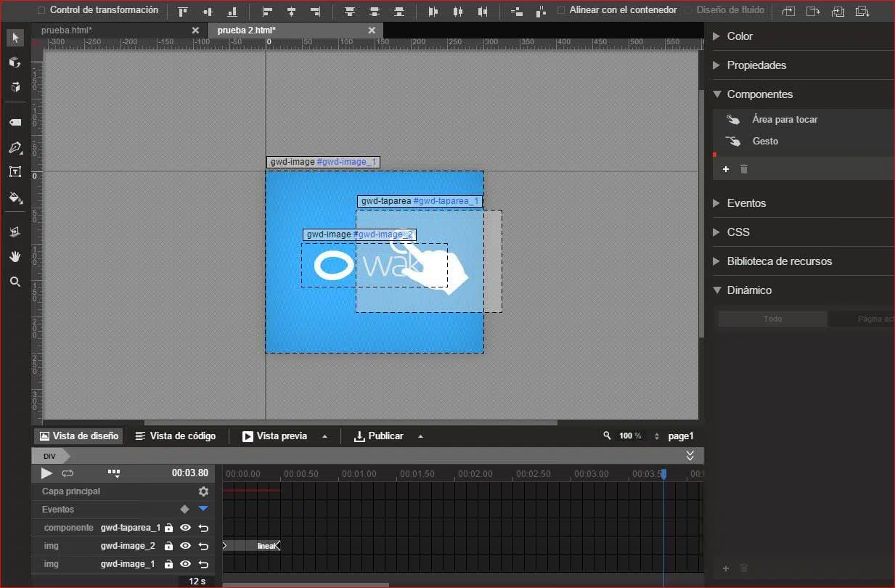Play the timeline animation
Viewport: 895px width, 588px height.
pyautogui.click(x=46, y=473)
